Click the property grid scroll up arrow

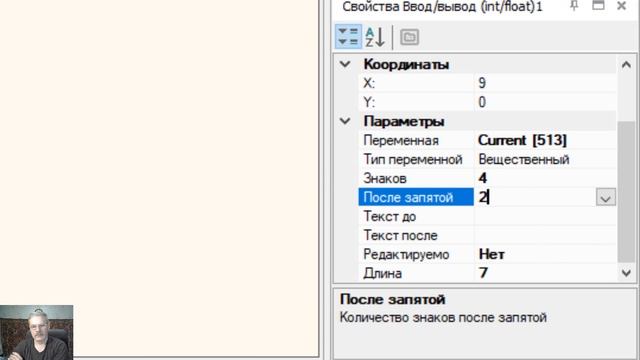coord(627,64)
